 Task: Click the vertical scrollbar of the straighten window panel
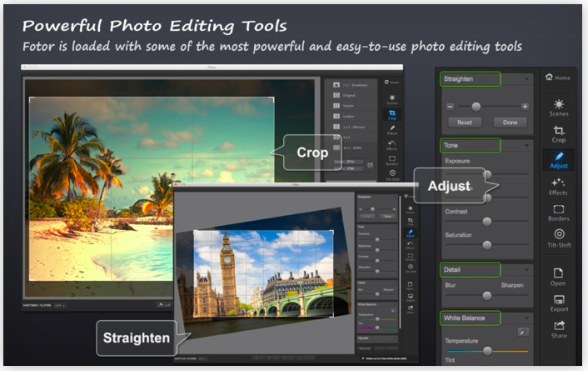pyautogui.click(x=400, y=261)
